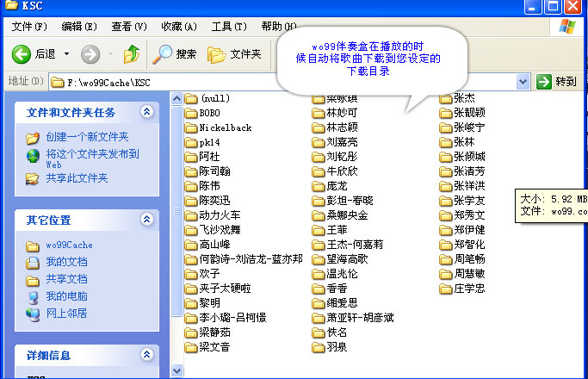This screenshot has height=379, width=588.
Task: Maximize the KSC window
Action: (553, 6)
